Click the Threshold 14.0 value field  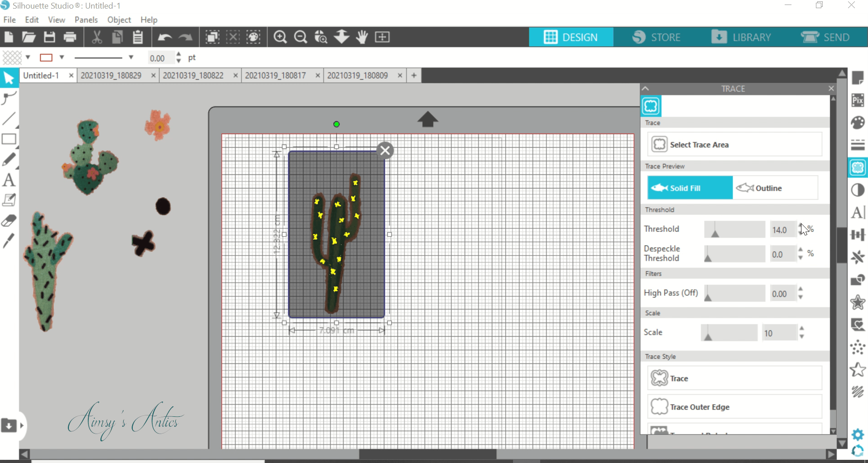click(x=782, y=230)
